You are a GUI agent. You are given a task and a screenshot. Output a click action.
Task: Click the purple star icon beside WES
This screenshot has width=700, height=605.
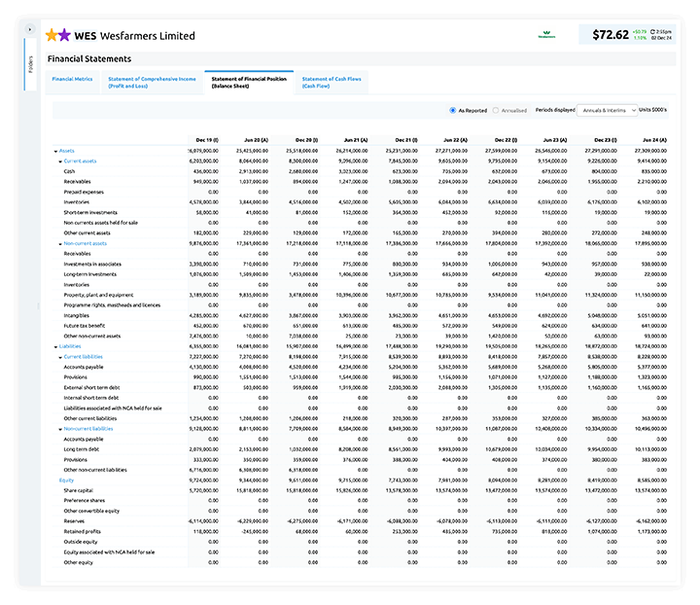click(x=64, y=35)
